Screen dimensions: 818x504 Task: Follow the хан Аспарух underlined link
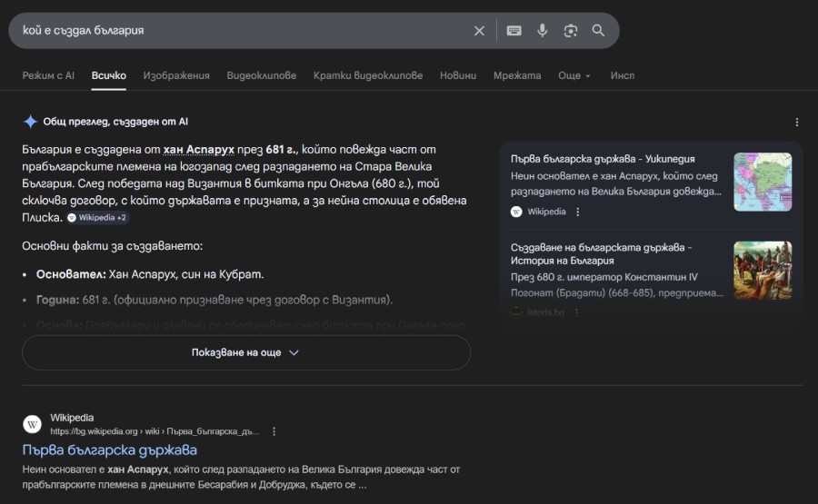(x=199, y=150)
